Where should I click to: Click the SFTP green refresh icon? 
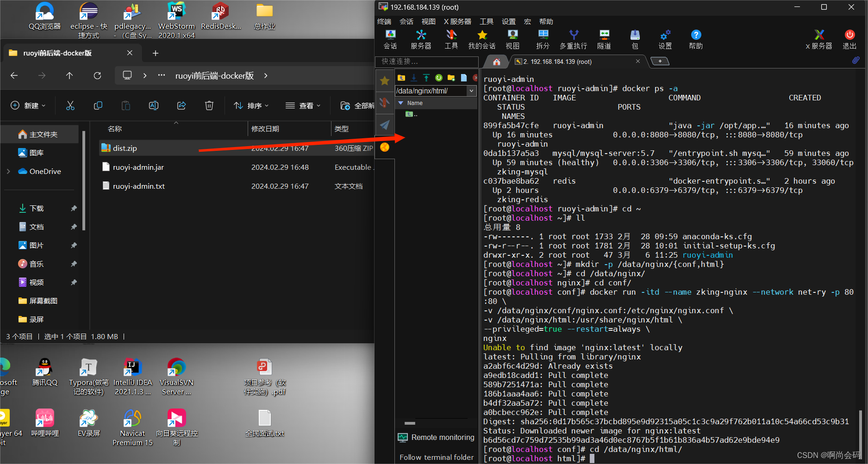click(x=439, y=78)
